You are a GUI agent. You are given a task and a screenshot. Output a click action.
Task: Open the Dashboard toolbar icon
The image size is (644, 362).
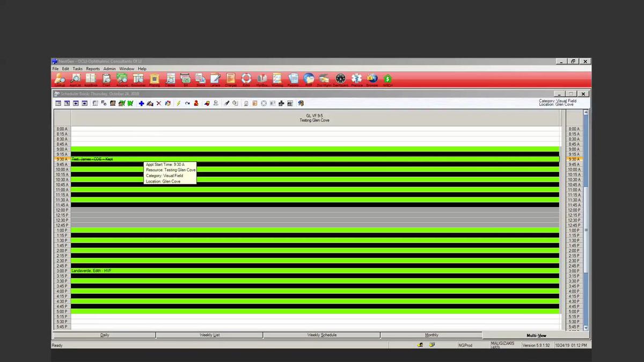pos(340,78)
